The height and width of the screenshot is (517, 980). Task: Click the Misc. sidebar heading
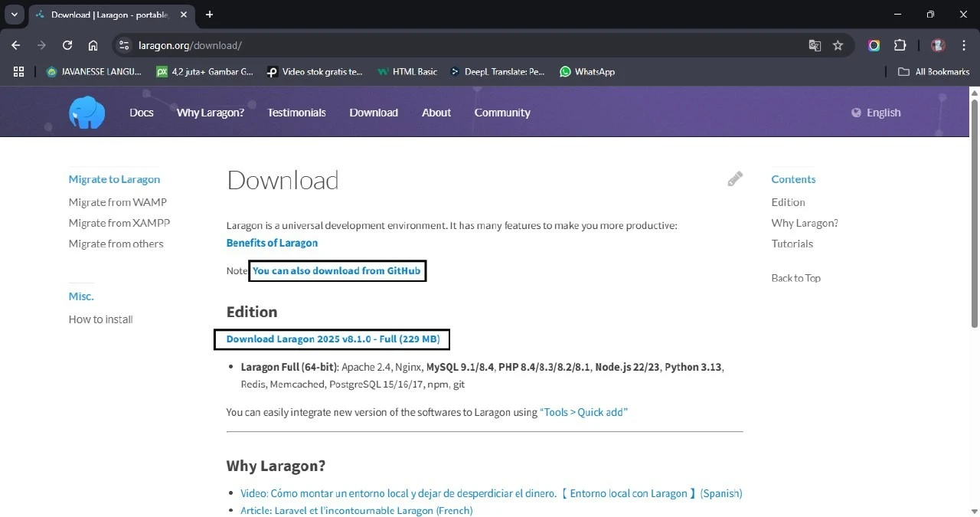(x=81, y=296)
